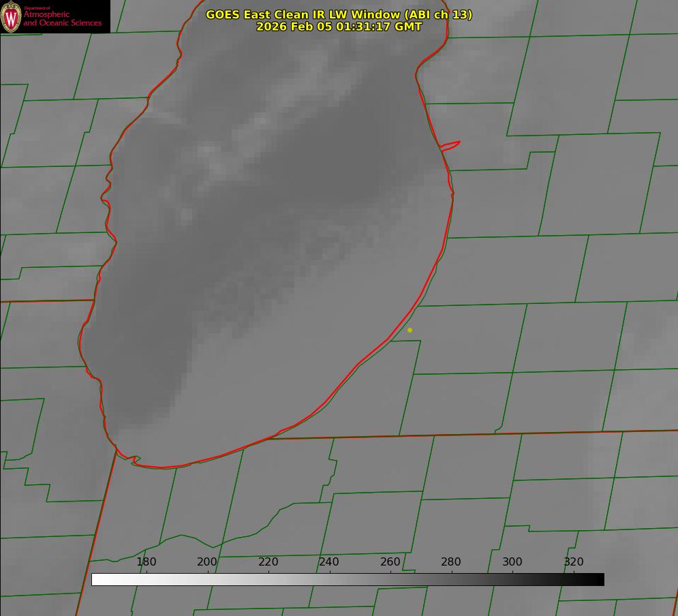Click the colorbar label '240'
Viewport: 678px width, 616px height.
point(329,561)
